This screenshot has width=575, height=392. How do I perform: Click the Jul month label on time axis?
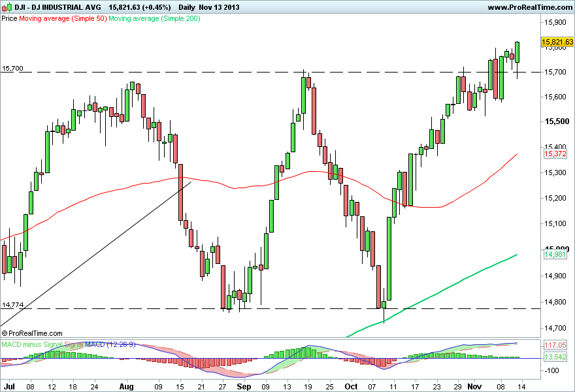tap(9, 387)
